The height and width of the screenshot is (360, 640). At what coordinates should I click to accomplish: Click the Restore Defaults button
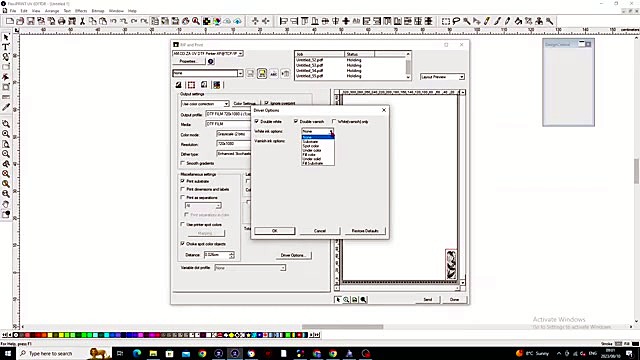[365, 231]
